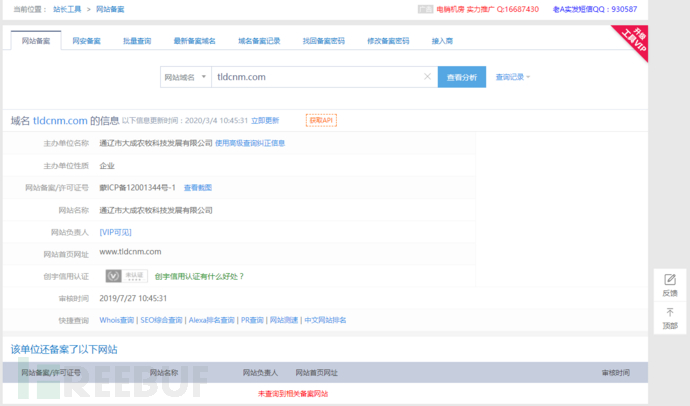Viewport: 690px width, 406px height.
Task: Click the 查看分析 search button
Action: [462, 77]
